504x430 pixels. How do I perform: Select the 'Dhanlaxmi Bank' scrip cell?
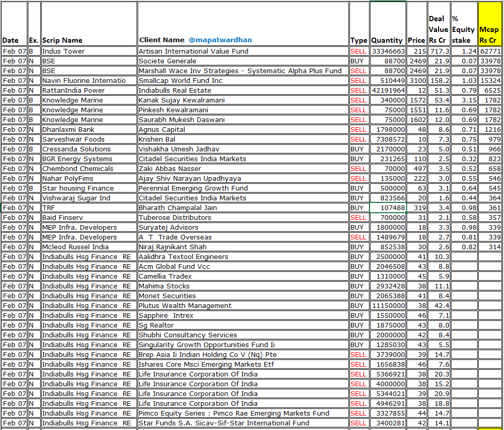click(x=89, y=129)
